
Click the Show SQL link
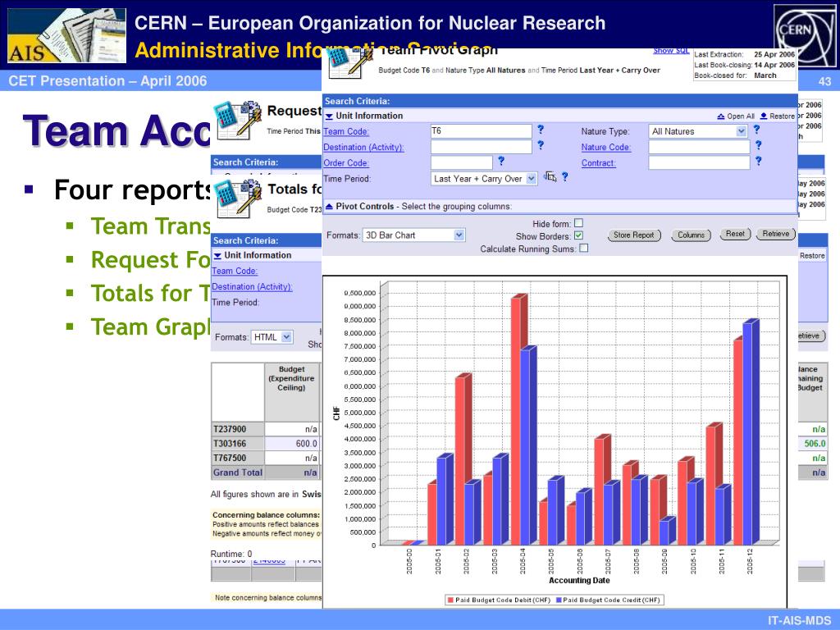click(671, 51)
